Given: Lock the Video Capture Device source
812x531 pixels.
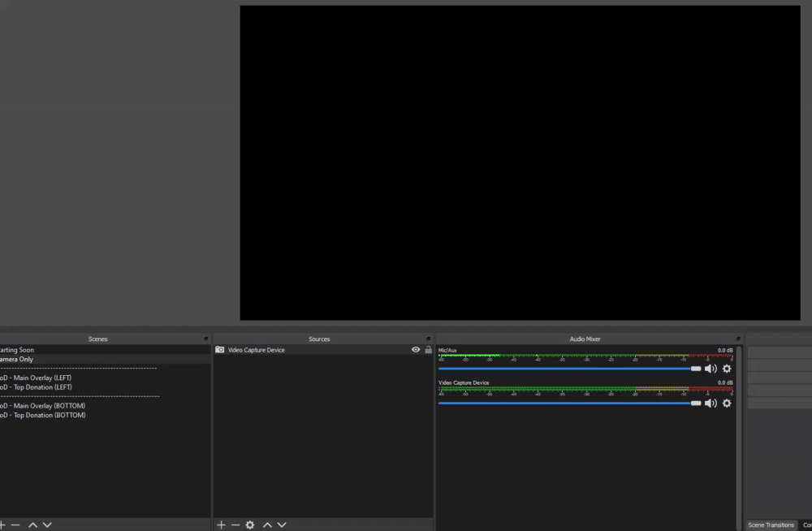Looking at the screenshot, I should pyautogui.click(x=428, y=349).
